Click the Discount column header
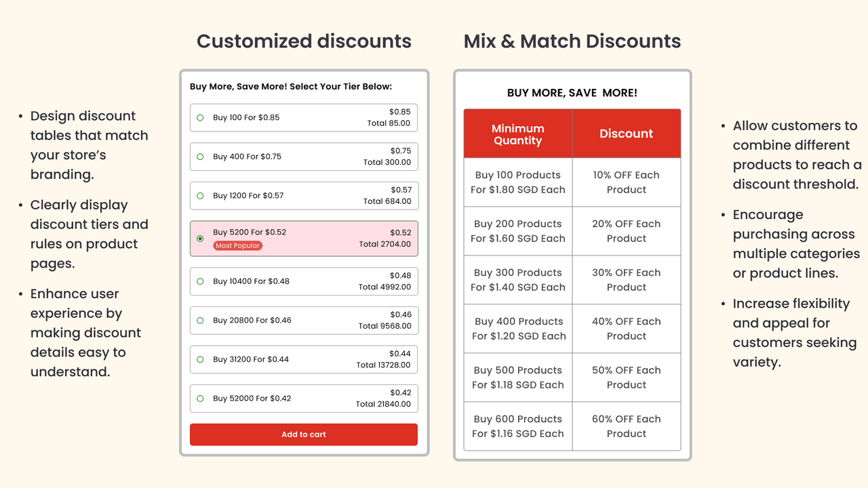This screenshot has width=868, height=488. [626, 133]
